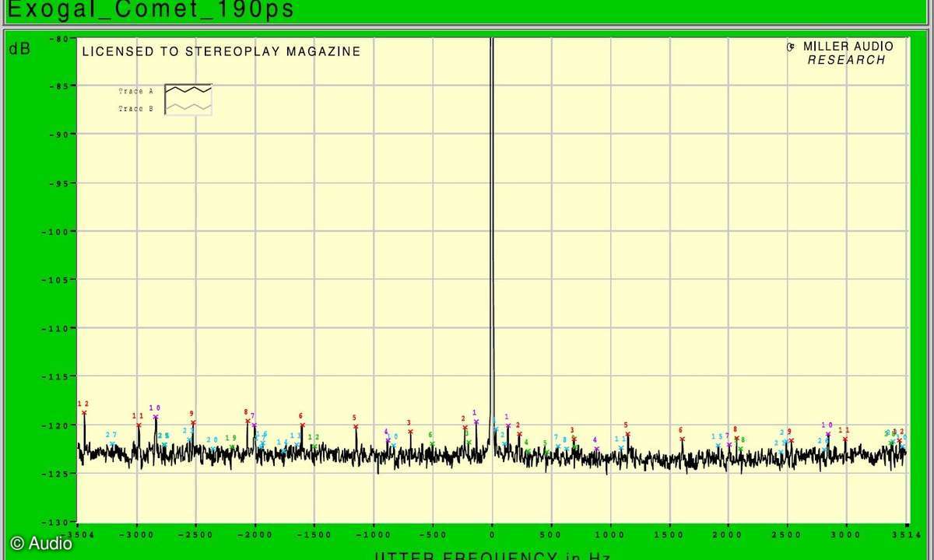Click the -110 y-axis value
The width and height of the screenshot is (934, 560).
(54, 327)
